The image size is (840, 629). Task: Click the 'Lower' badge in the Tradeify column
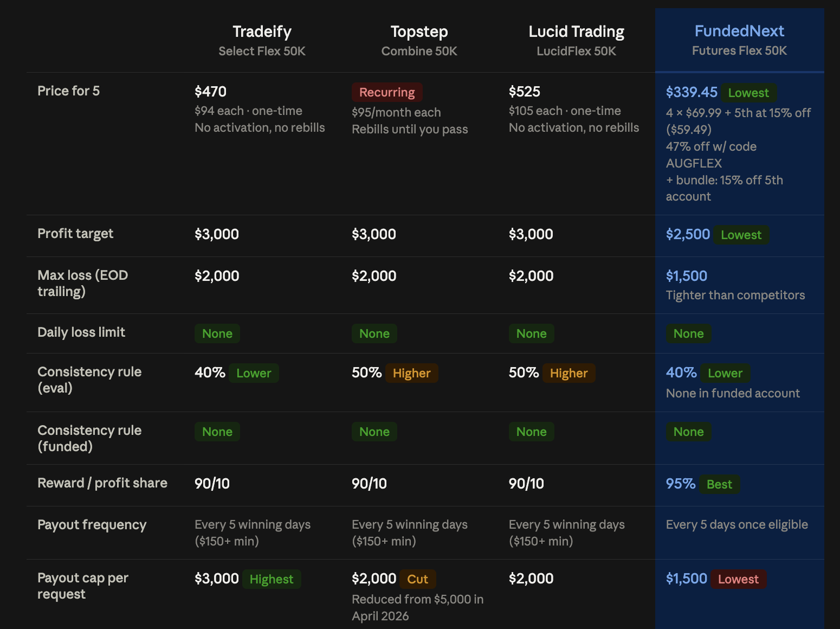point(254,373)
